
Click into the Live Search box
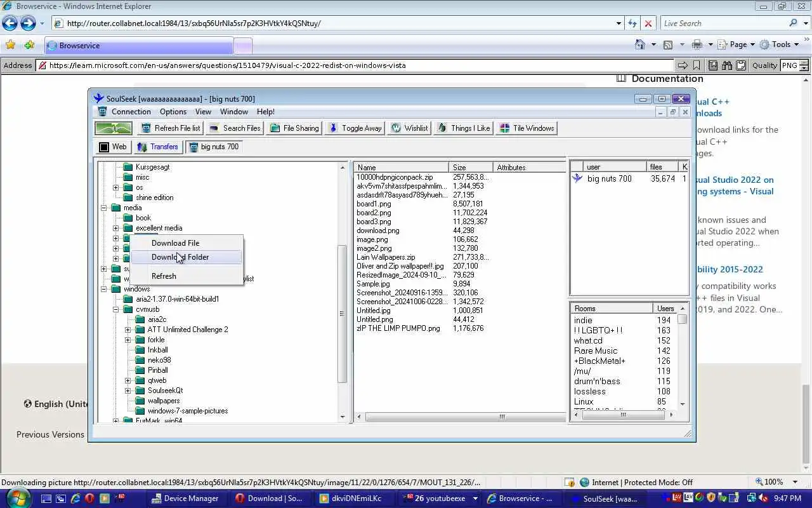pos(723,23)
